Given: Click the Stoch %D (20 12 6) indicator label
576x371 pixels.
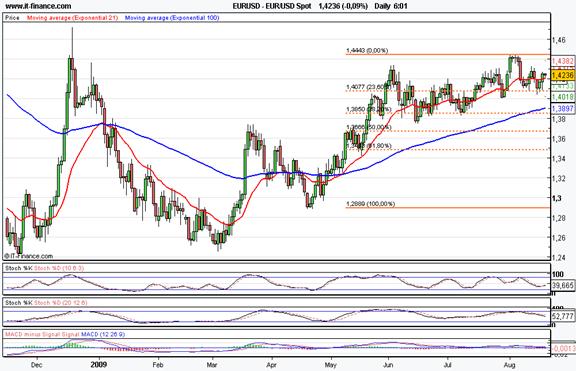Looking at the screenshot, I should pos(61,303).
